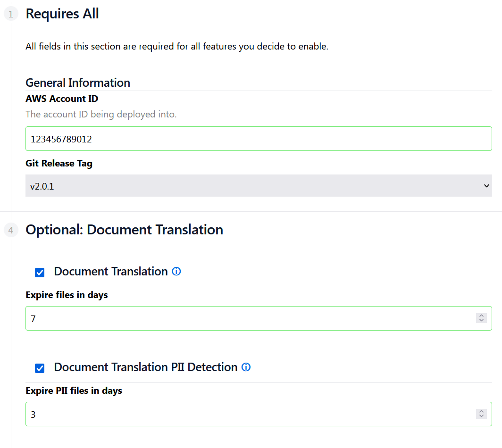Click the chevron on the Git Release Tag selector
The image size is (502, 448).
click(x=486, y=185)
